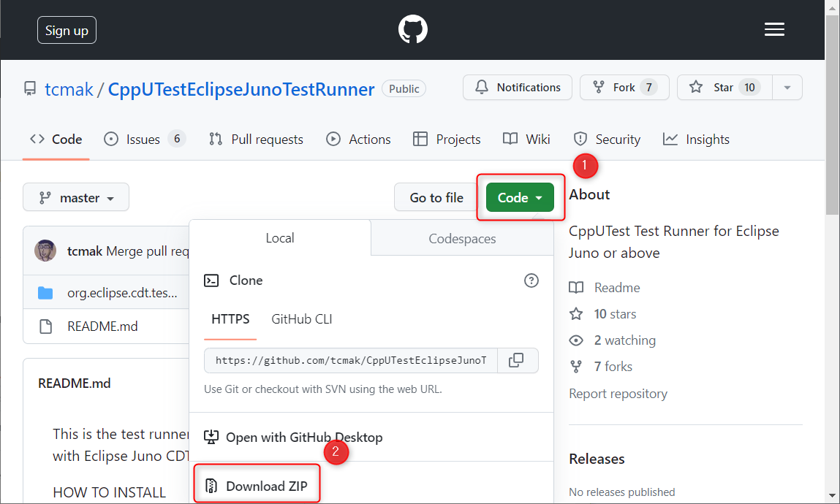Click the page vertical scrollbar
Screen dimensions: 840x504
pos(832,251)
